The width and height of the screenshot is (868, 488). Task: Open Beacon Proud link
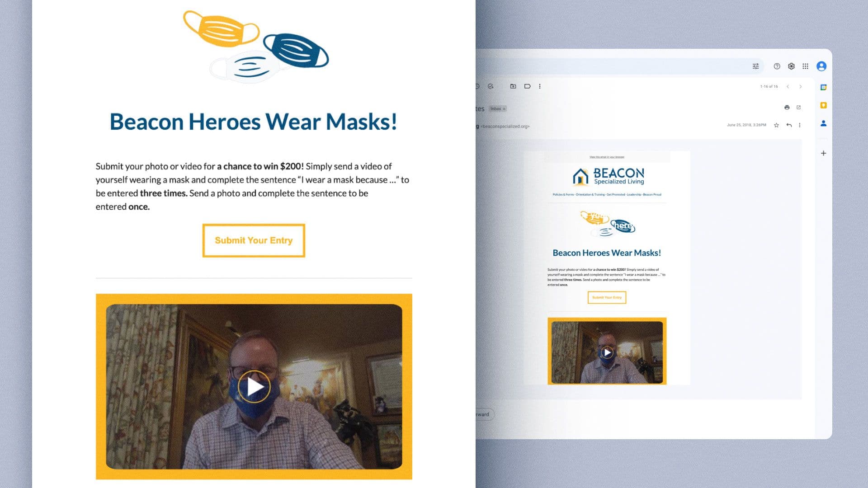(652, 195)
